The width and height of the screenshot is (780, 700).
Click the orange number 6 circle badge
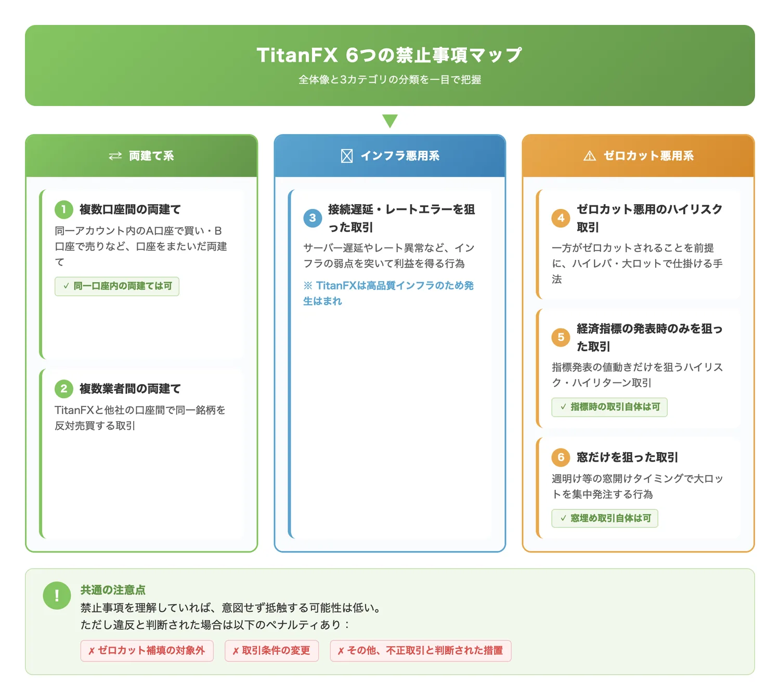pyautogui.click(x=561, y=457)
